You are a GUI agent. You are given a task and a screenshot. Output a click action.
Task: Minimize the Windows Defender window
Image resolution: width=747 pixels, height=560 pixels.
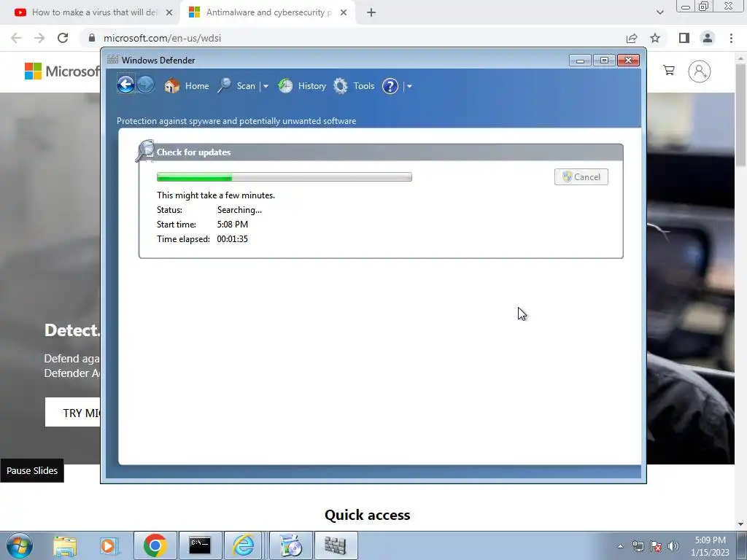(580, 60)
